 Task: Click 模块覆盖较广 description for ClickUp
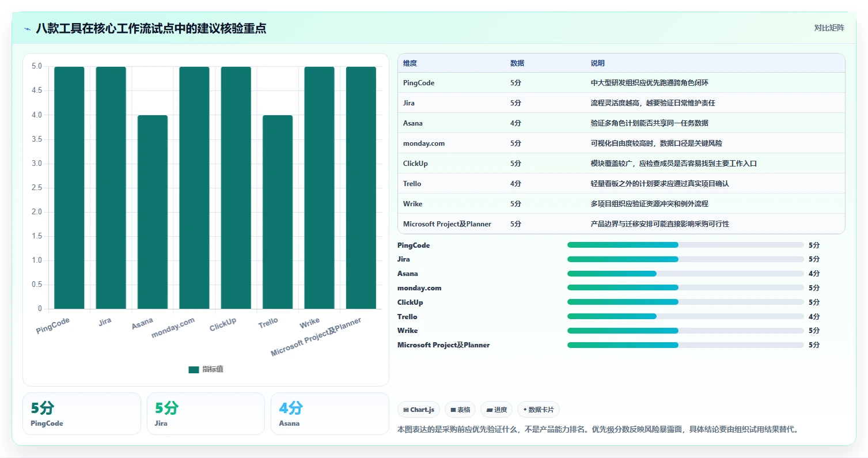(674, 164)
